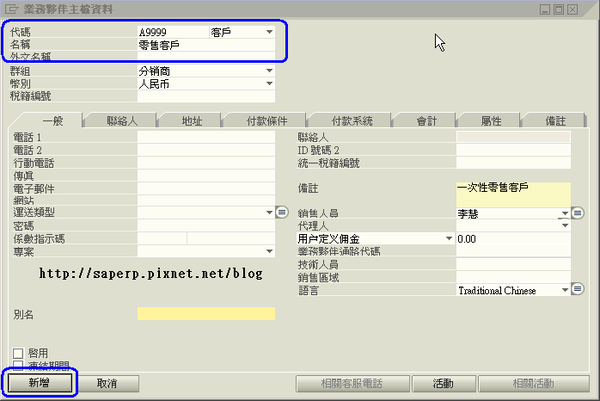Open the 備註 tab

click(555, 121)
